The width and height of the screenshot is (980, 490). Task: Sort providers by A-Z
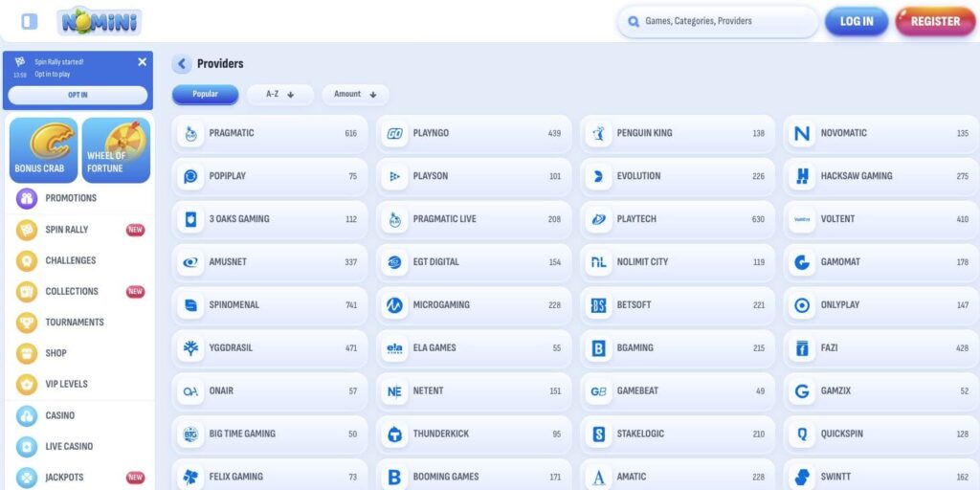tap(279, 94)
